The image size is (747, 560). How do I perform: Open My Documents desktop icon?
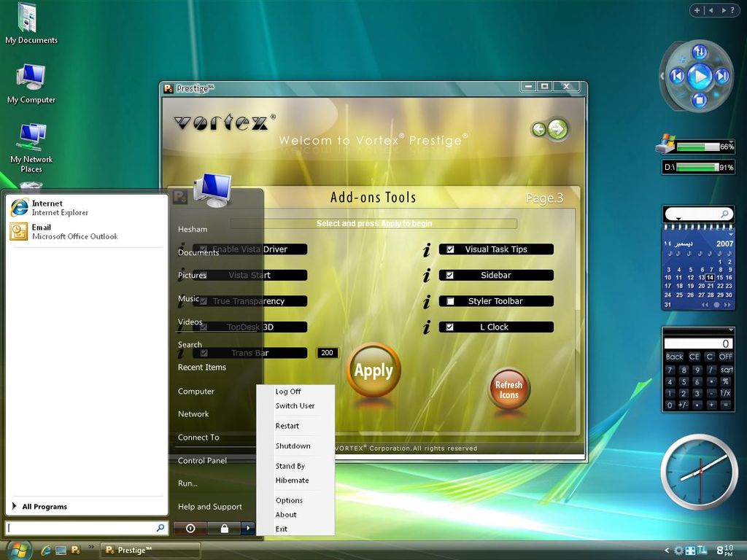pyautogui.click(x=31, y=24)
